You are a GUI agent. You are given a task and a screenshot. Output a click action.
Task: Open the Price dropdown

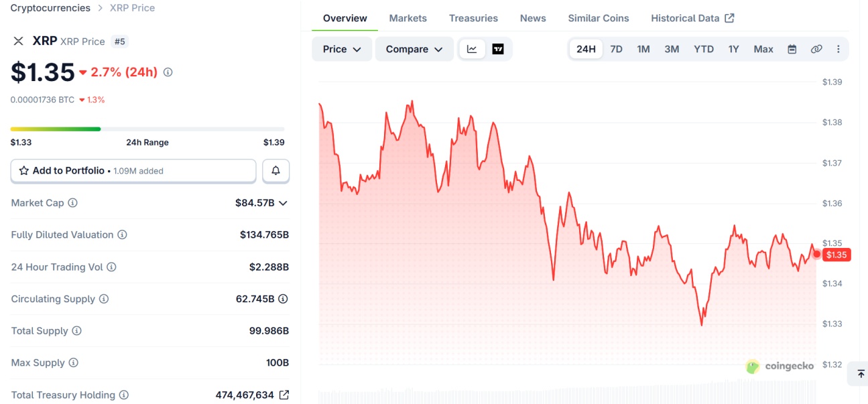pos(342,49)
